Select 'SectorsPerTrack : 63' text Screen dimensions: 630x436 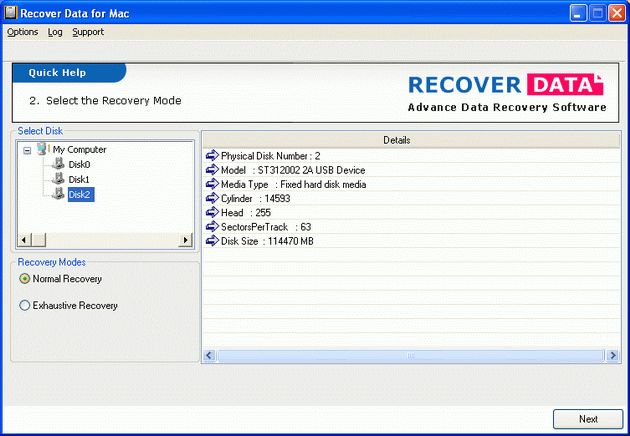[266, 227]
